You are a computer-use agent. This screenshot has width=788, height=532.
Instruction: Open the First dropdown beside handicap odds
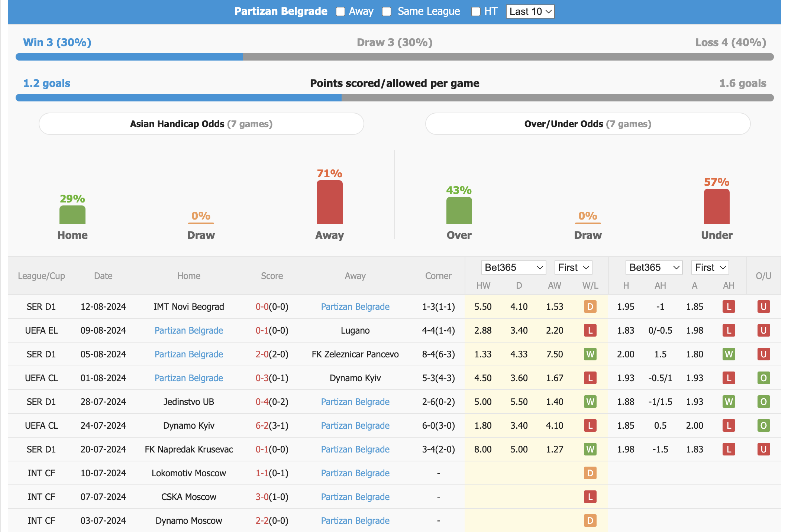tap(710, 267)
